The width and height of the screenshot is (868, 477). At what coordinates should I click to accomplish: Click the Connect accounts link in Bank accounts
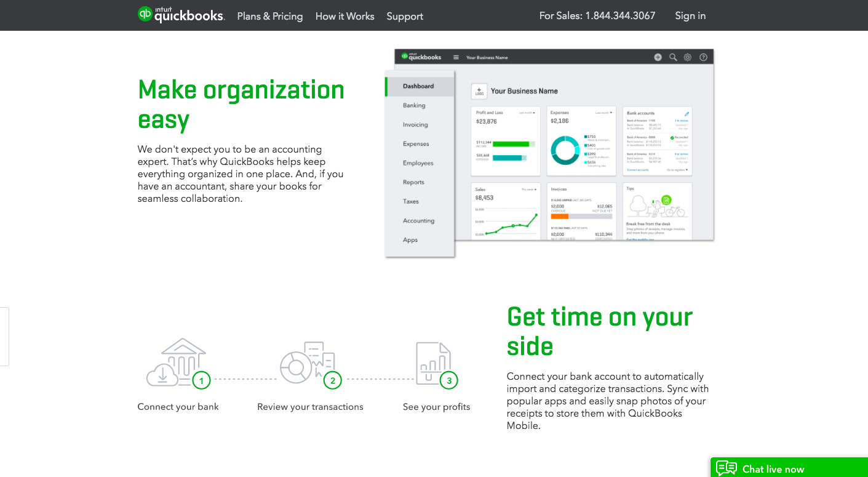[x=637, y=169]
